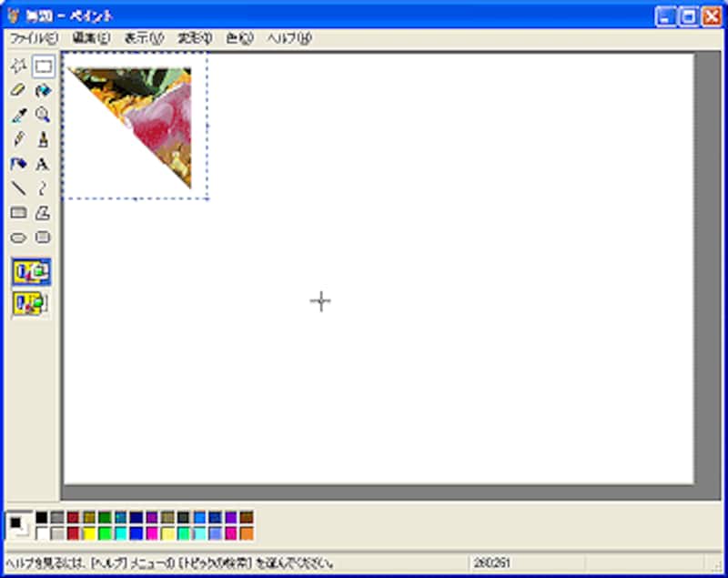Activate the Airbrush spray tool
The width and height of the screenshot is (728, 578).
18,164
